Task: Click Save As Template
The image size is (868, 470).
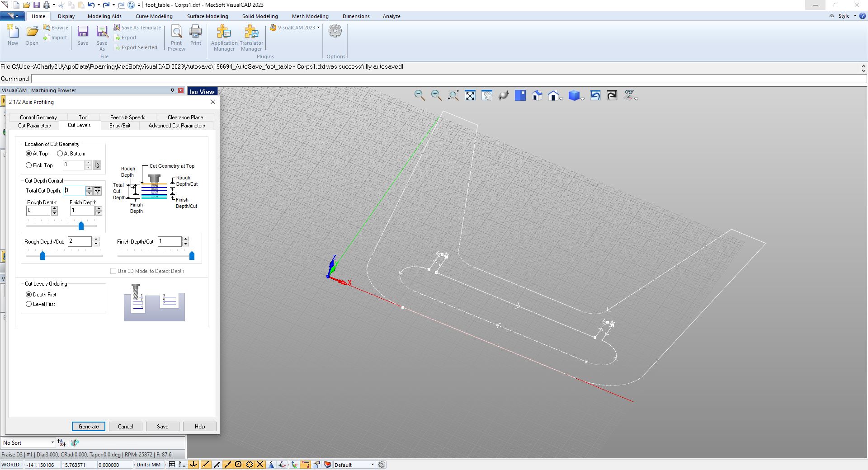Action: [137, 28]
